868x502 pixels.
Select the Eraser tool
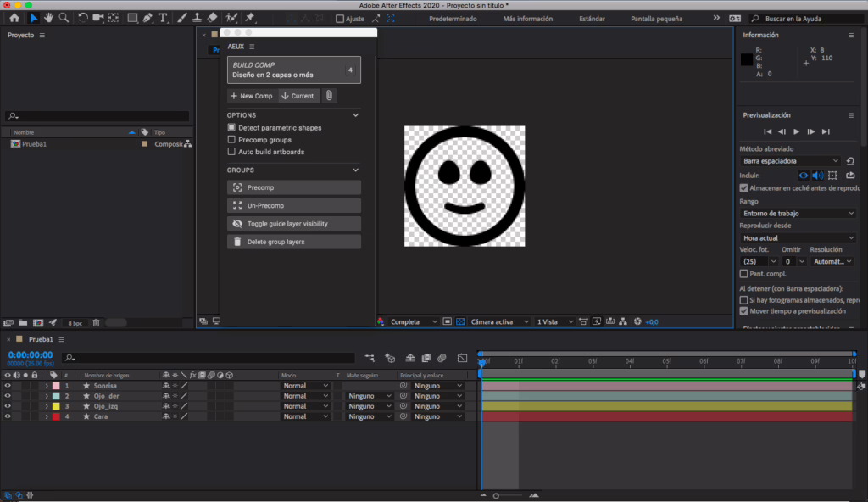click(x=212, y=18)
